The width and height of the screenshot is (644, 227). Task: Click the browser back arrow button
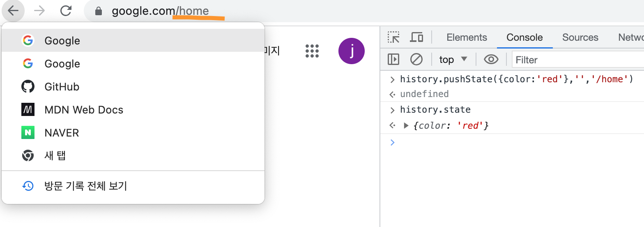(x=13, y=11)
